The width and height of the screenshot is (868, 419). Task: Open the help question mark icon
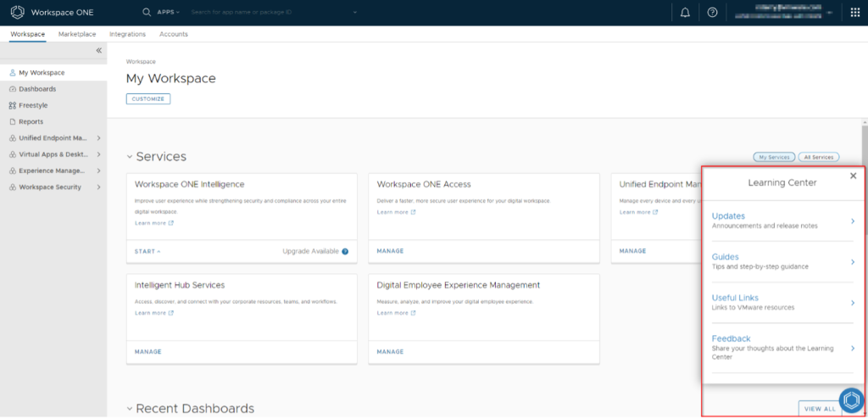712,13
